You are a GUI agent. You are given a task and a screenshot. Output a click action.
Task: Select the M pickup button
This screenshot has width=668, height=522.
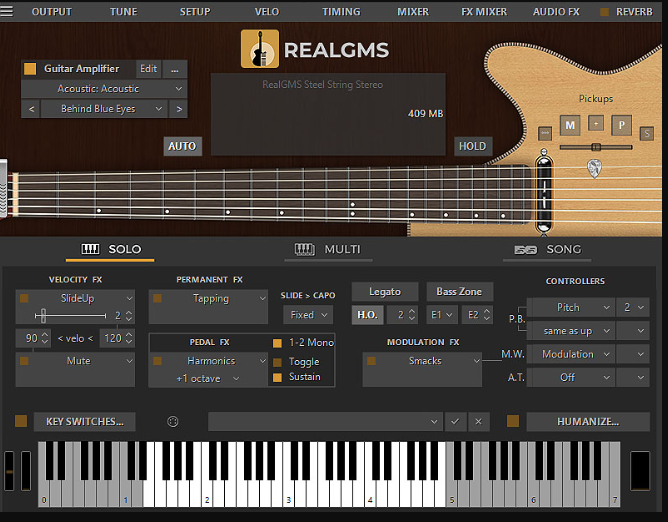(x=570, y=125)
